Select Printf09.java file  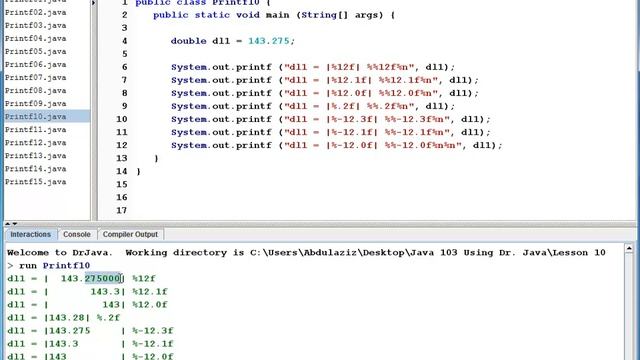pyautogui.click(x=36, y=104)
